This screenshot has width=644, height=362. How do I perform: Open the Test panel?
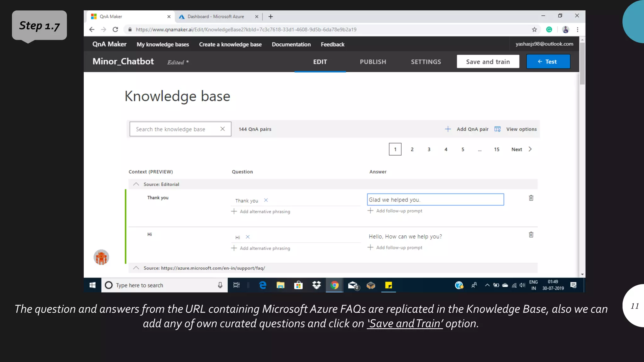548,62
